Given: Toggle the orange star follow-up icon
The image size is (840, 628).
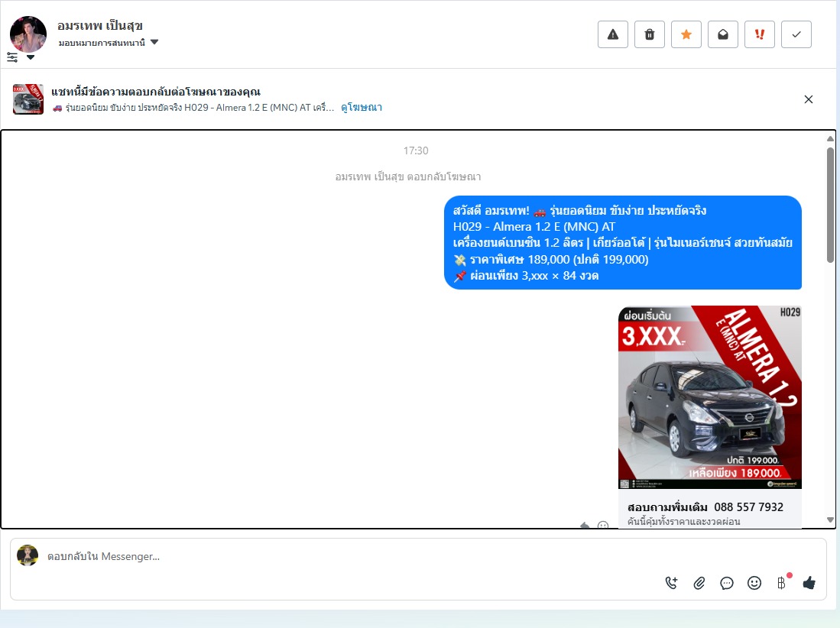Looking at the screenshot, I should pyautogui.click(x=686, y=35).
